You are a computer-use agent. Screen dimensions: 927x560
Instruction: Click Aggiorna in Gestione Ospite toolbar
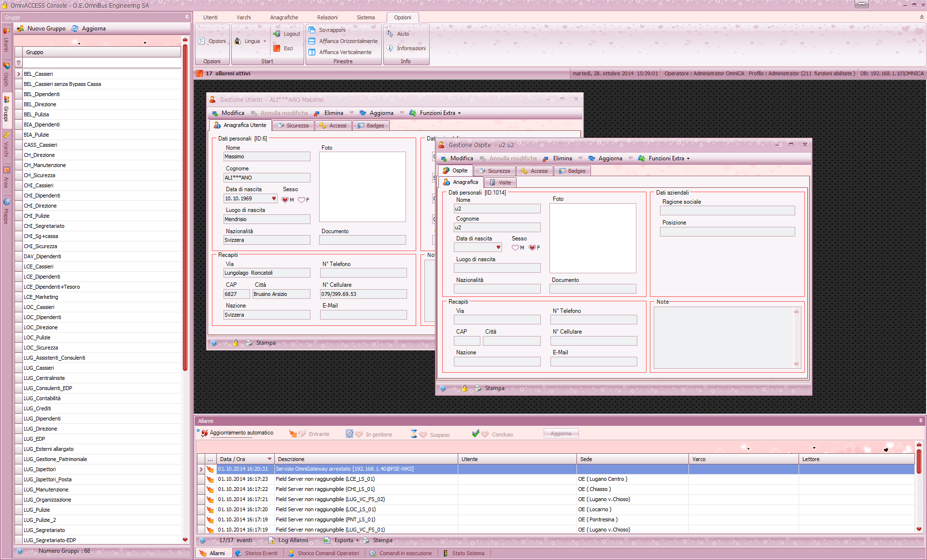click(x=605, y=158)
